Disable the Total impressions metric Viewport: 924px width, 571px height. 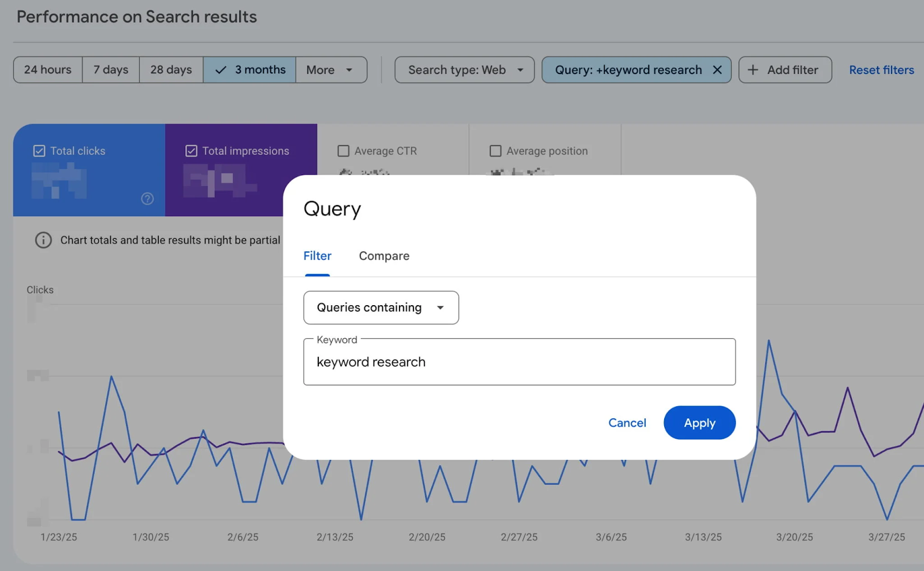191,150
